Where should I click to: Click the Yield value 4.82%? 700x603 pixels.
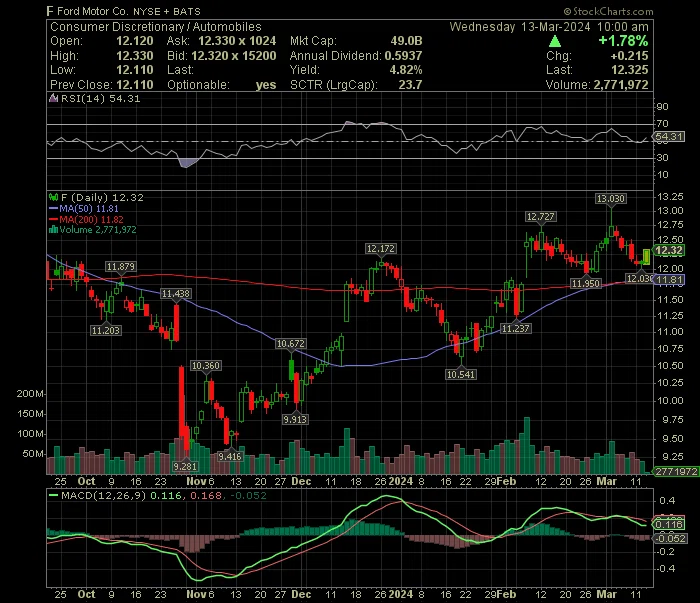pos(406,70)
